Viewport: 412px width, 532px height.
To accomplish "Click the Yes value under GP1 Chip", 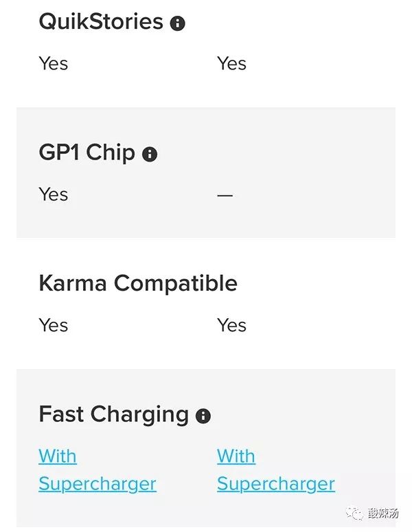I will (53, 195).
